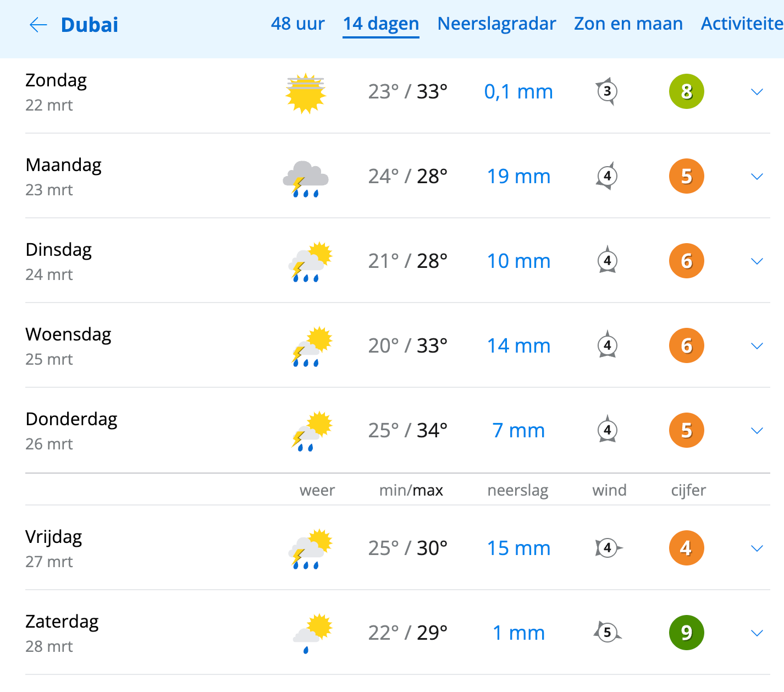Click Friday's wind direction icon
Screen dimensions: 784x692
pyautogui.click(x=608, y=548)
